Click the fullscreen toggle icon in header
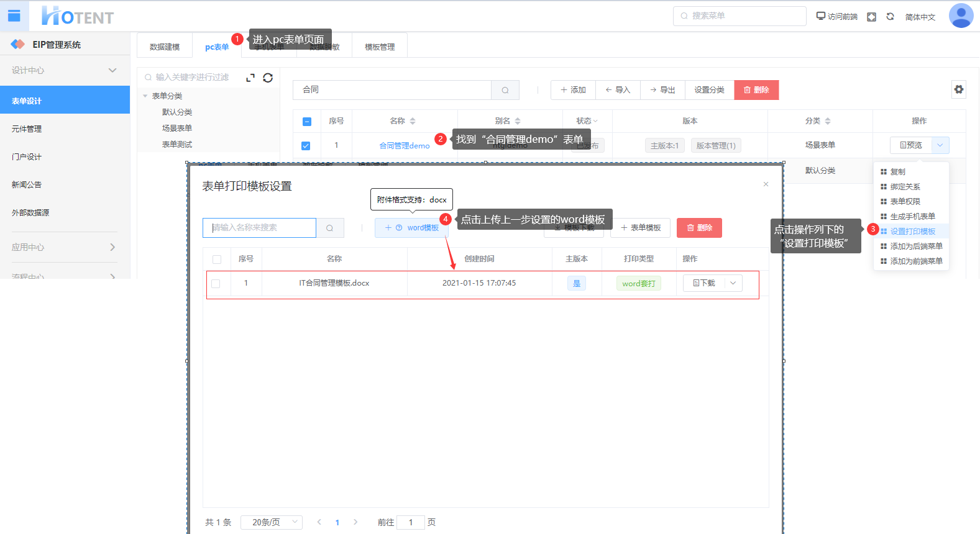Viewport: 980px width, 534px height. (871, 17)
